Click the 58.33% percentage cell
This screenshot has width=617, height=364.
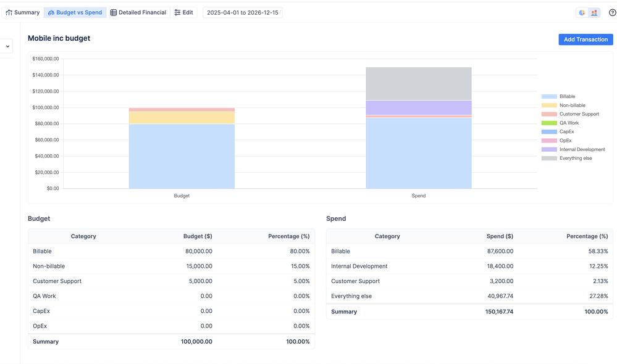click(x=598, y=251)
